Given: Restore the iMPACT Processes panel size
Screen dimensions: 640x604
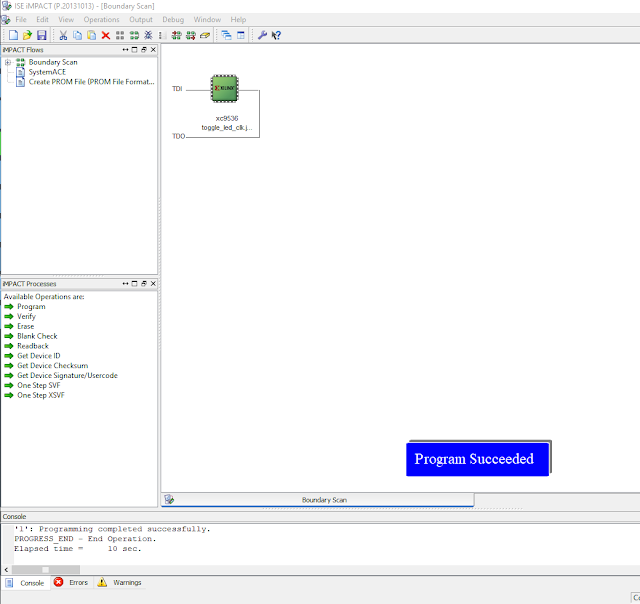Looking at the screenshot, I should pos(144,283).
